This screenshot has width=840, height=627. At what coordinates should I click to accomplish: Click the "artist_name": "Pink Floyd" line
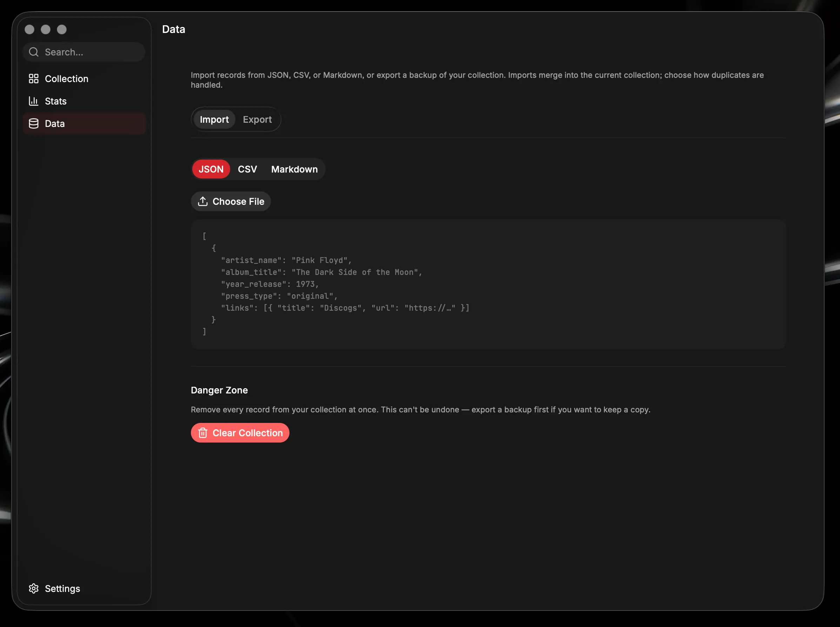click(x=286, y=260)
